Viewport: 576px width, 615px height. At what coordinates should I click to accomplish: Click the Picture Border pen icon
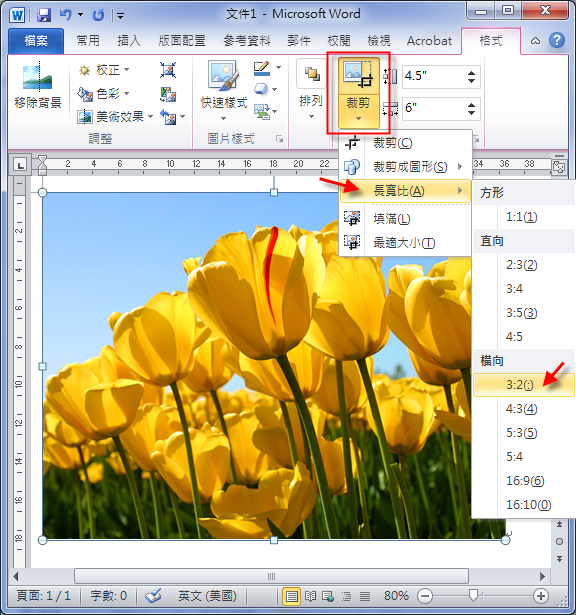click(x=262, y=69)
